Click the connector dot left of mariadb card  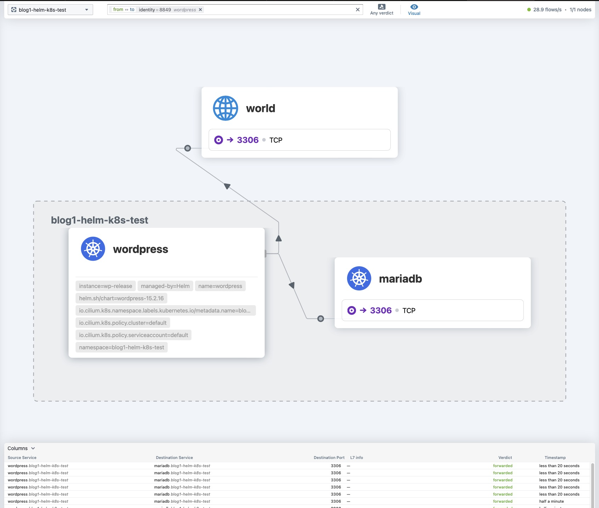(321, 319)
